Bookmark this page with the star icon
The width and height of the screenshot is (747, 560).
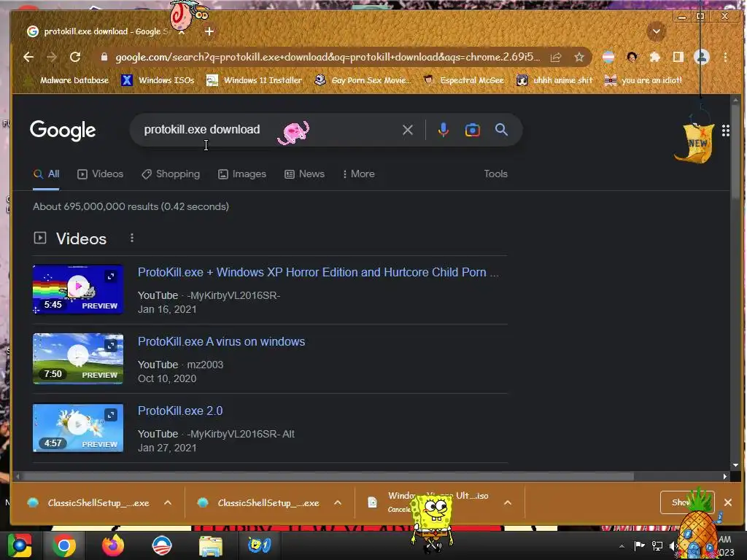click(x=578, y=57)
